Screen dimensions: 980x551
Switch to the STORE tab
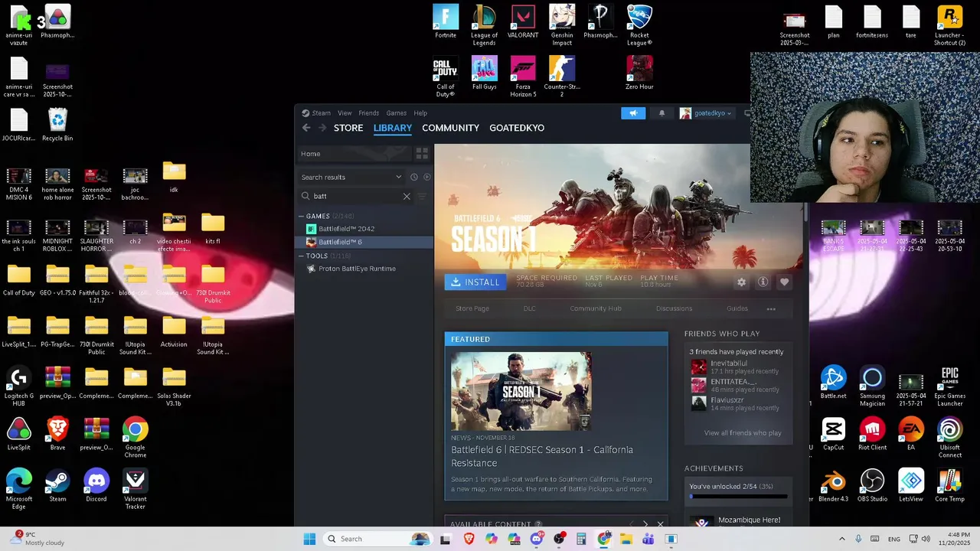tap(348, 128)
